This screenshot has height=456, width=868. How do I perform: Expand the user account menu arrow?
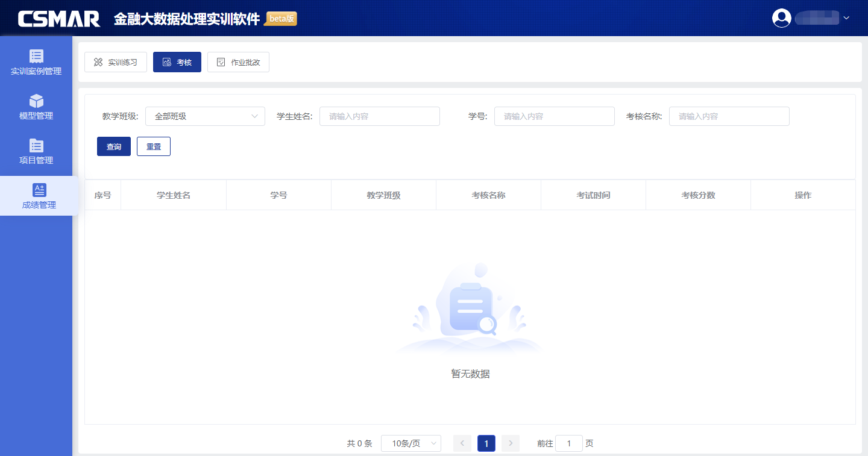pos(846,18)
